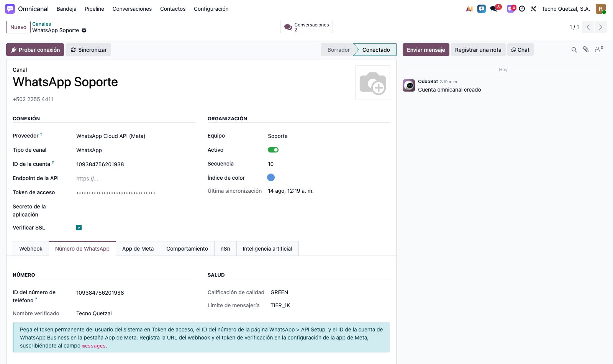
Task: Open the Proveedor dropdown showing WhatsApp Cloud API
Action: click(136, 136)
